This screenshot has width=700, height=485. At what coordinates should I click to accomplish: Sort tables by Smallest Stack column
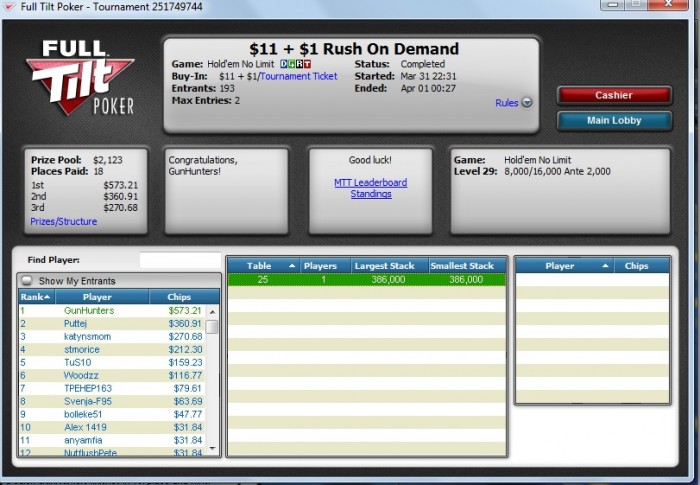tap(467, 266)
